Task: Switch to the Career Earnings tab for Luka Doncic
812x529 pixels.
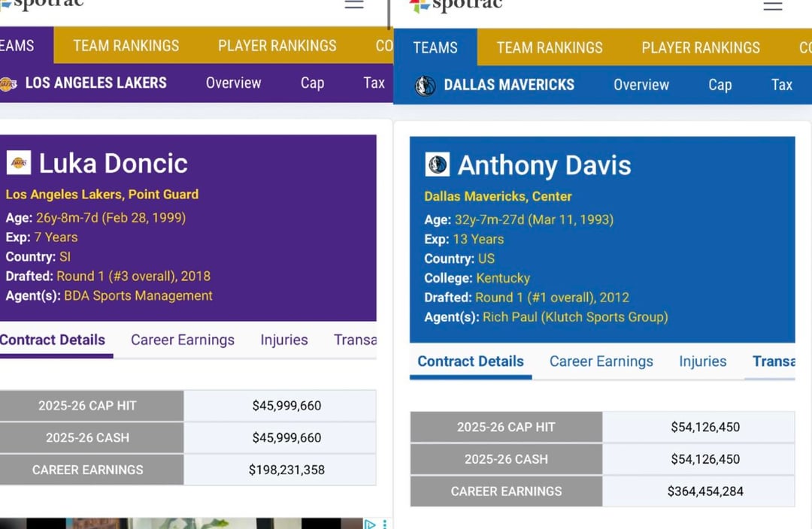Action: click(x=183, y=340)
